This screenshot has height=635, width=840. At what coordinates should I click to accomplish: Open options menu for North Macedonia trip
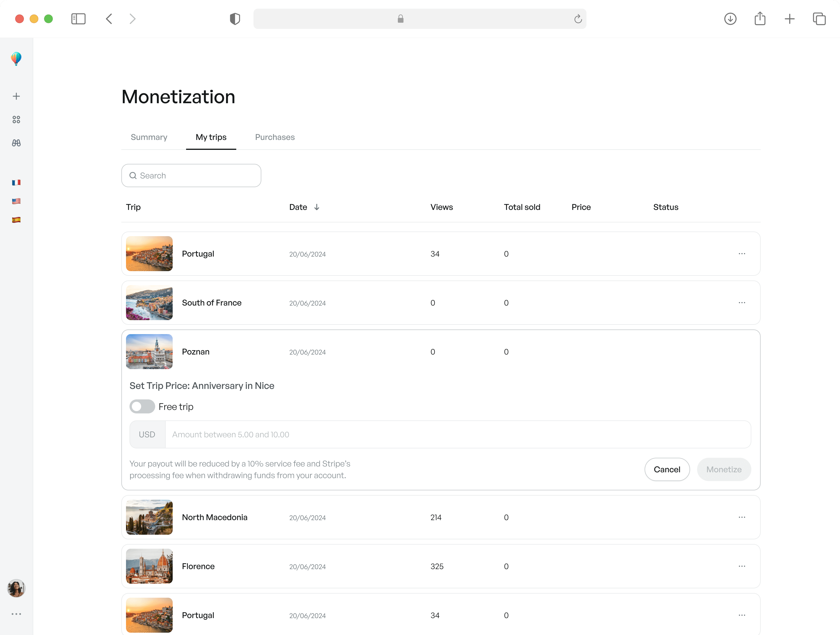click(x=742, y=517)
